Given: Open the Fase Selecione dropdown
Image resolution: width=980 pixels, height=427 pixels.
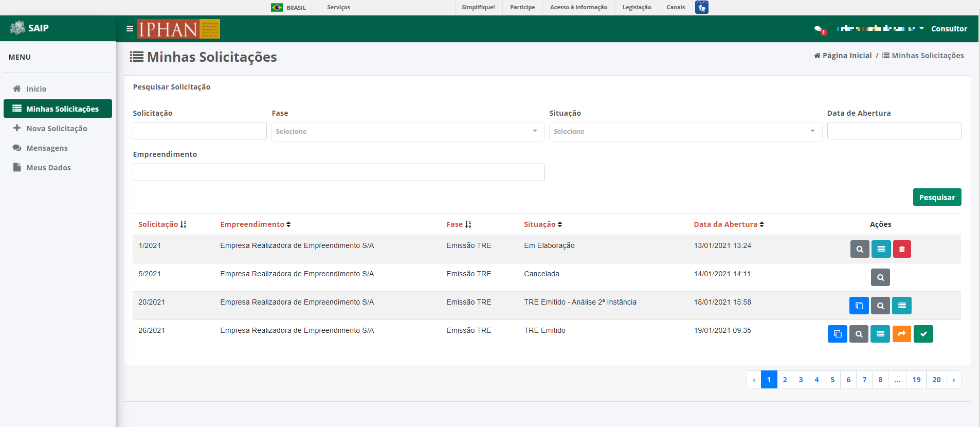Looking at the screenshot, I should tap(408, 131).
